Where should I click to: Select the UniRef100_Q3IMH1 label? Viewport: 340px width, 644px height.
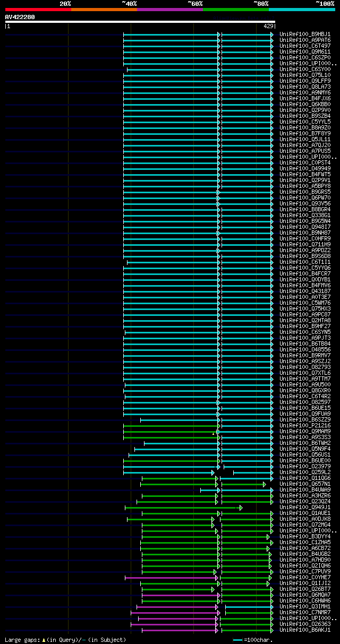[305, 606]
